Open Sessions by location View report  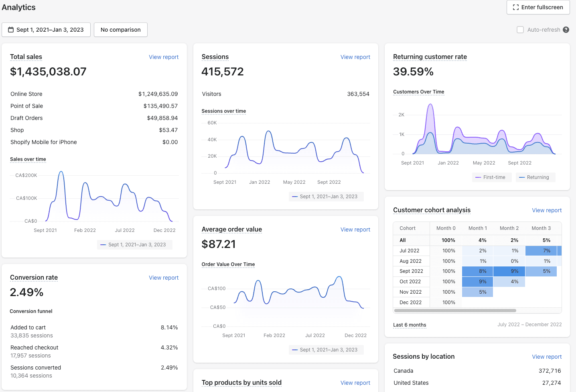[547, 357]
